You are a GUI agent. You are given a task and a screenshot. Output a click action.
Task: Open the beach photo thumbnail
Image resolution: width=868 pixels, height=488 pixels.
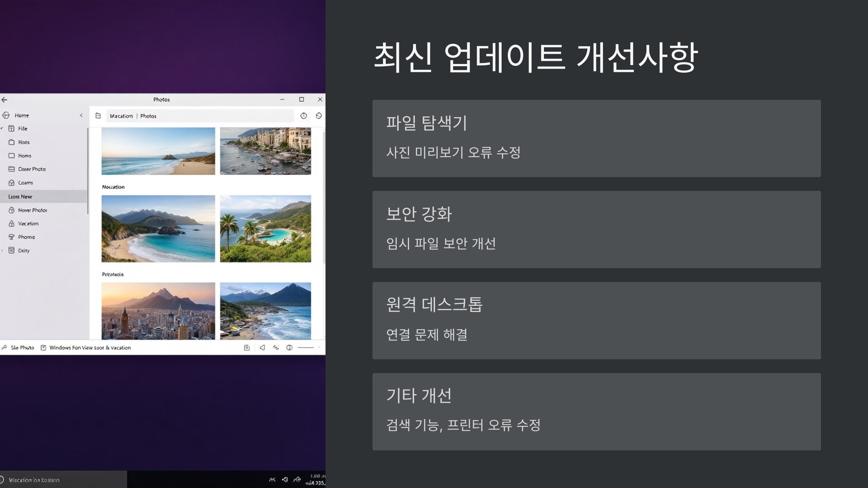[158, 152]
